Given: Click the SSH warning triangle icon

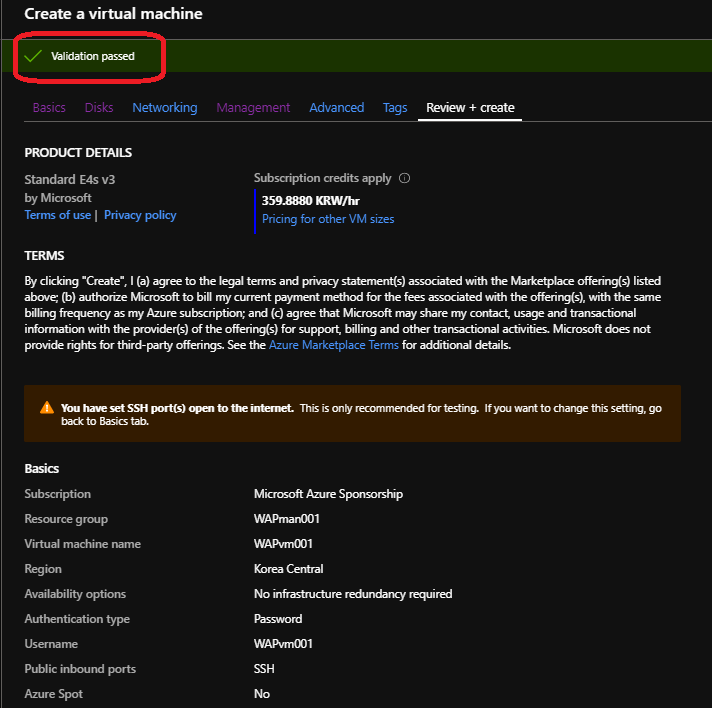Looking at the screenshot, I should coord(47,407).
